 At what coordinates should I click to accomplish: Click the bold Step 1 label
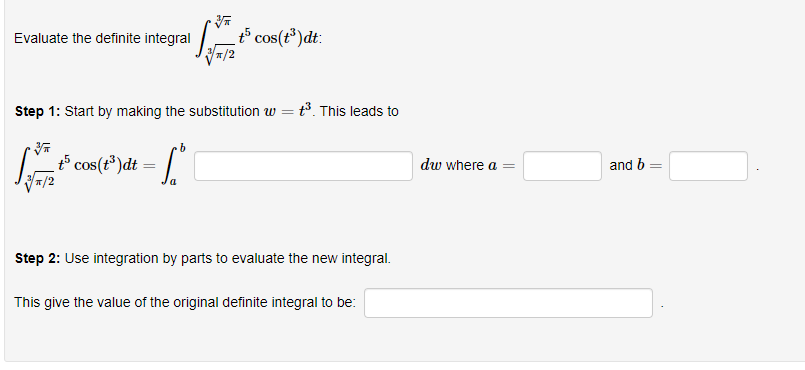37,111
